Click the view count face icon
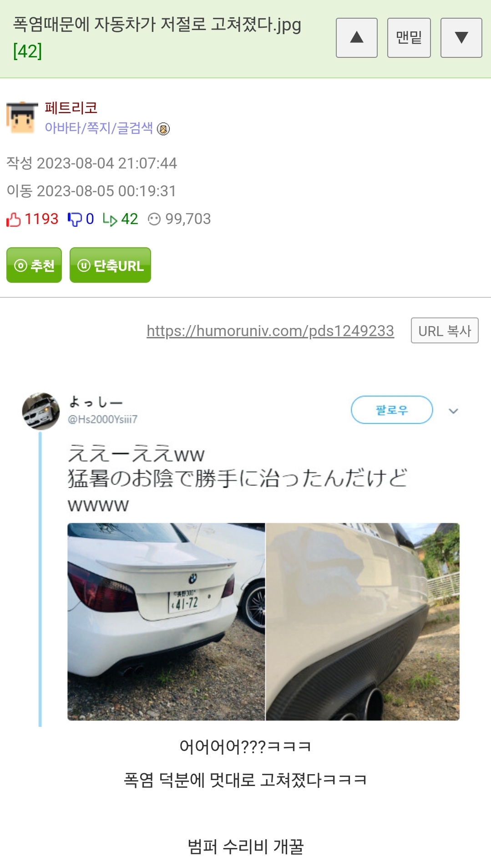Screen dimensions: 491x868 point(154,220)
